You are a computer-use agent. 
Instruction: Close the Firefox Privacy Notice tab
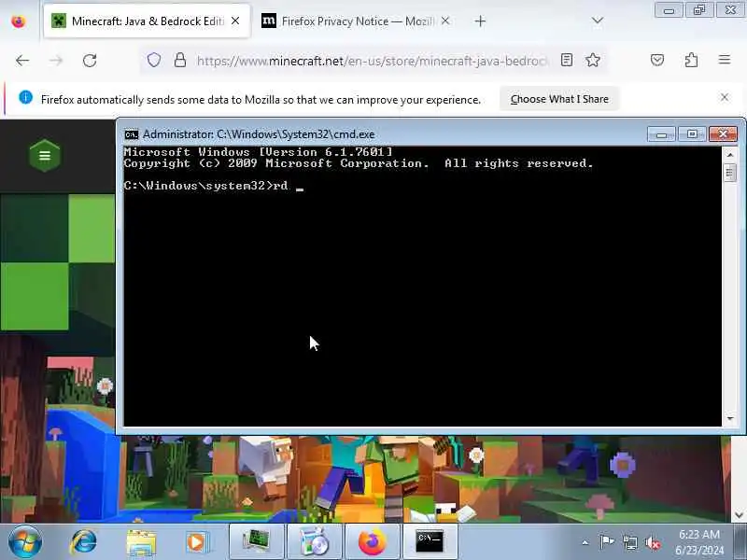click(x=445, y=21)
